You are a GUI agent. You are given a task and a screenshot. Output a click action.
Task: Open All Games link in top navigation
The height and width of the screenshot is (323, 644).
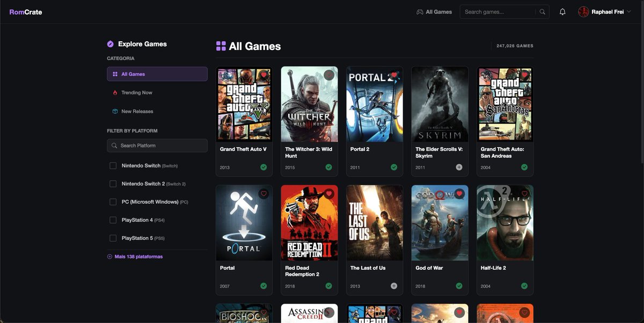(434, 12)
